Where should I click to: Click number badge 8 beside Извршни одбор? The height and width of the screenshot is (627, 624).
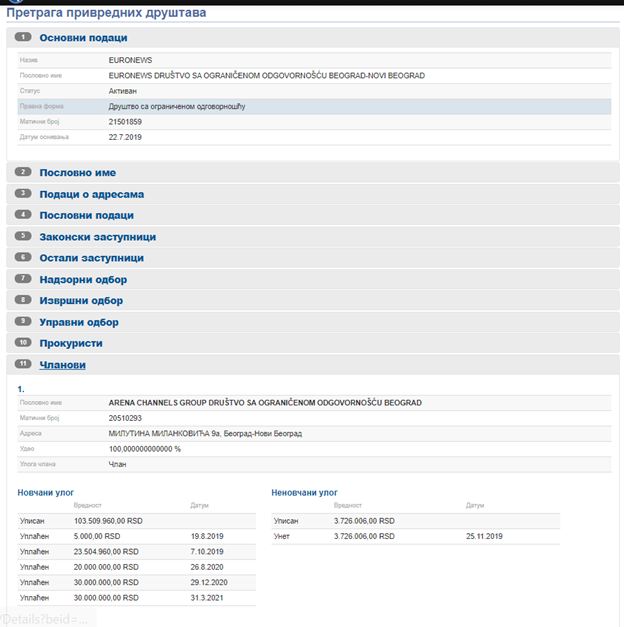click(x=23, y=300)
